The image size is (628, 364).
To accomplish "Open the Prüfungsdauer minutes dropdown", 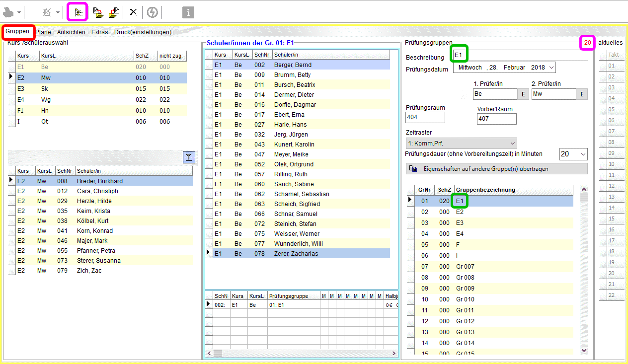I will click(x=582, y=154).
